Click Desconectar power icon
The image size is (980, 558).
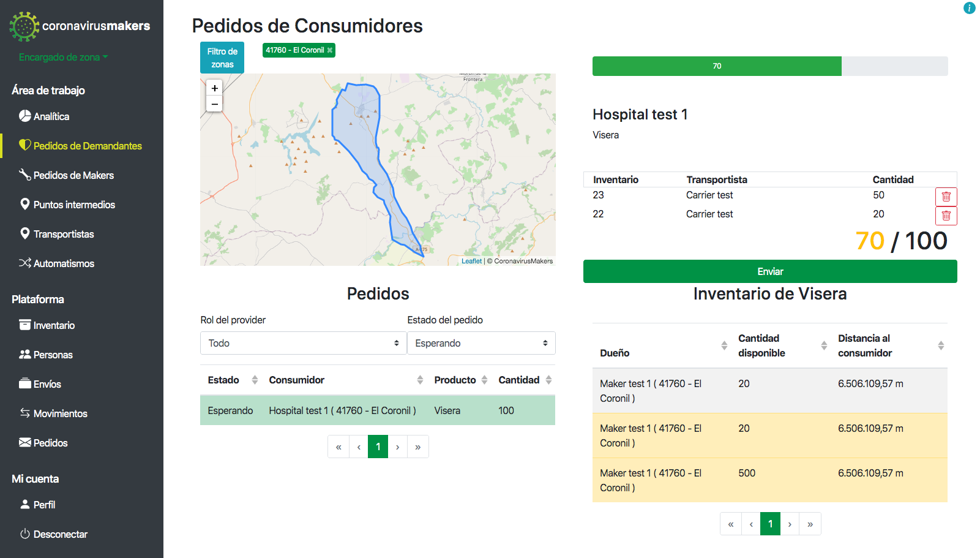point(25,533)
